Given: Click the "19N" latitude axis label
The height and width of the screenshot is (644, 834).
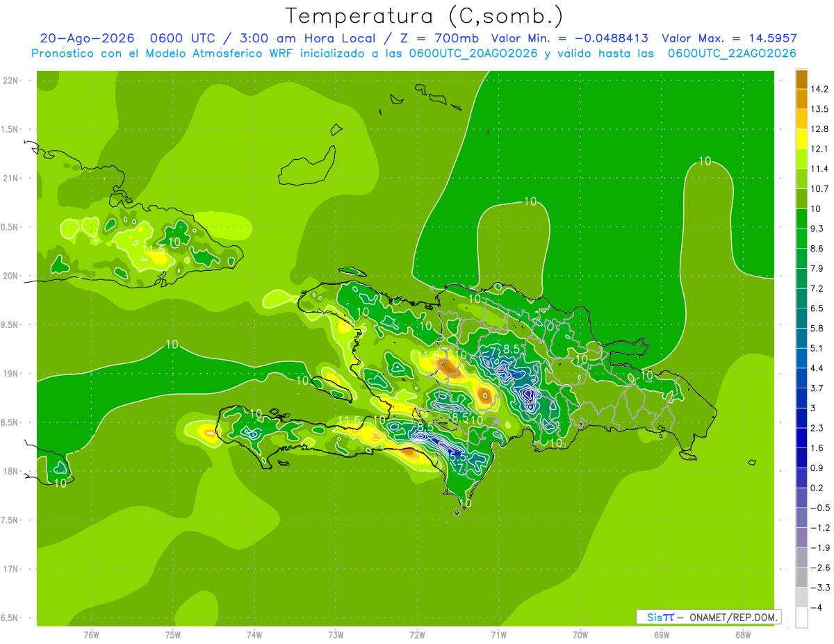Looking at the screenshot, I should (x=10, y=374).
